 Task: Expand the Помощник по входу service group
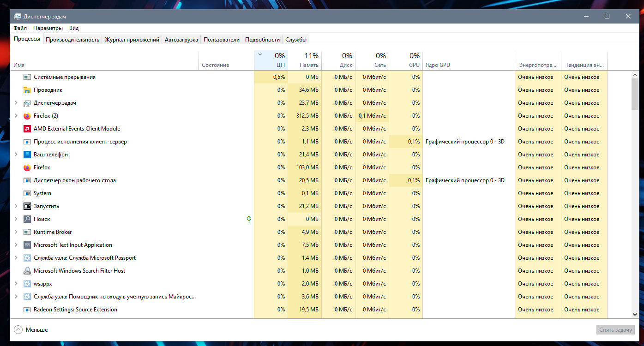(16, 297)
